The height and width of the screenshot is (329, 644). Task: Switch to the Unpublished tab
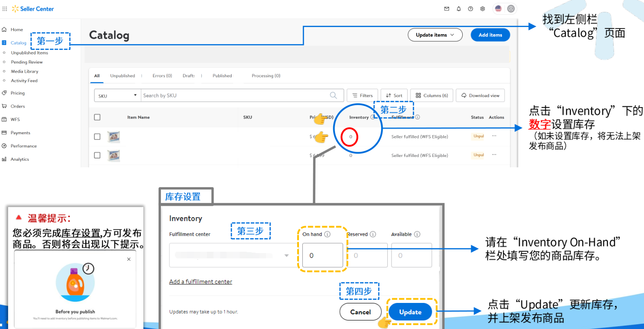[122, 76]
